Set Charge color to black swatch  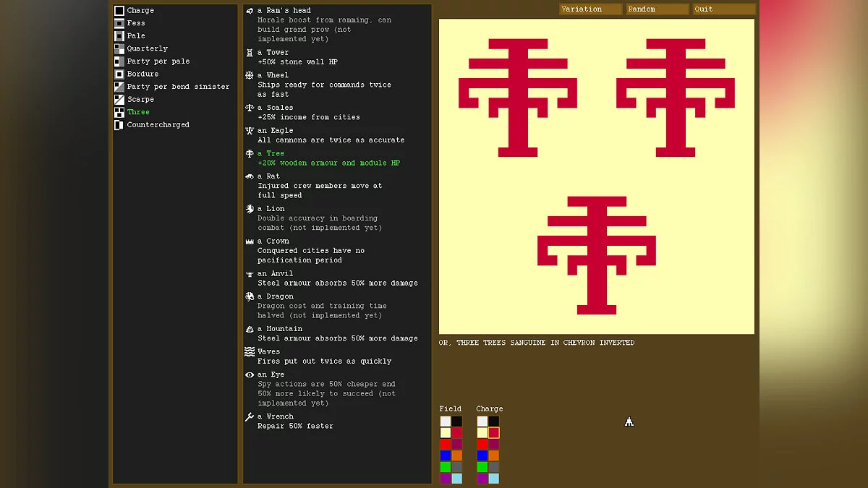(x=493, y=421)
